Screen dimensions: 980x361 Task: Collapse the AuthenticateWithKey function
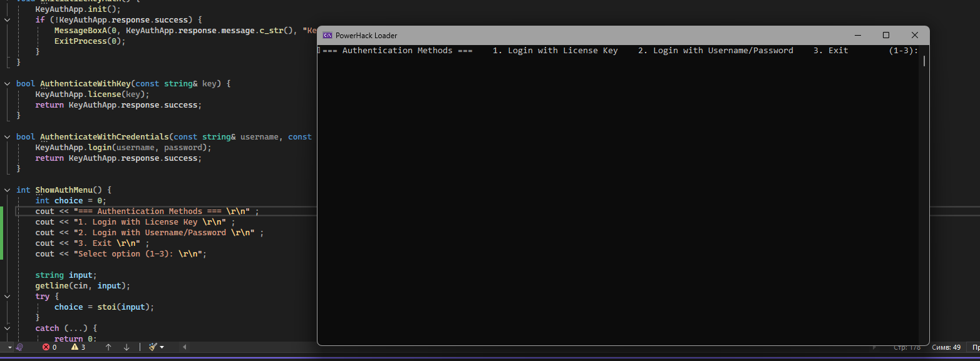tap(8, 83)
